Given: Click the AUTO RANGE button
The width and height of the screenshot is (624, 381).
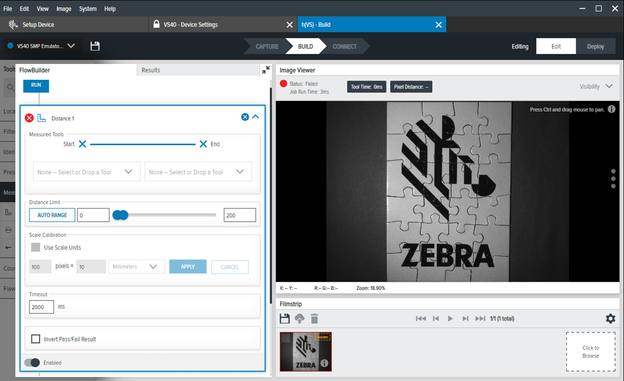Looking at the screenshot, I should (x=52, y=215).
